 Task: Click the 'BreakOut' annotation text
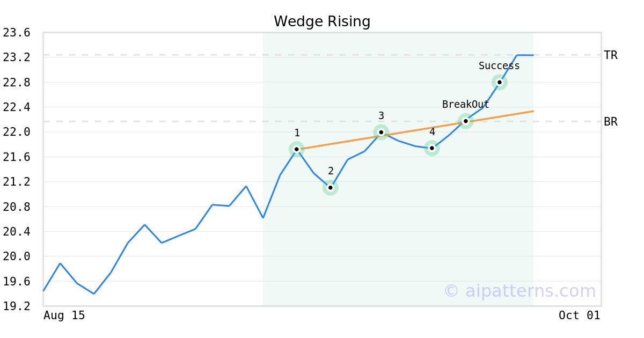(465, 105)
